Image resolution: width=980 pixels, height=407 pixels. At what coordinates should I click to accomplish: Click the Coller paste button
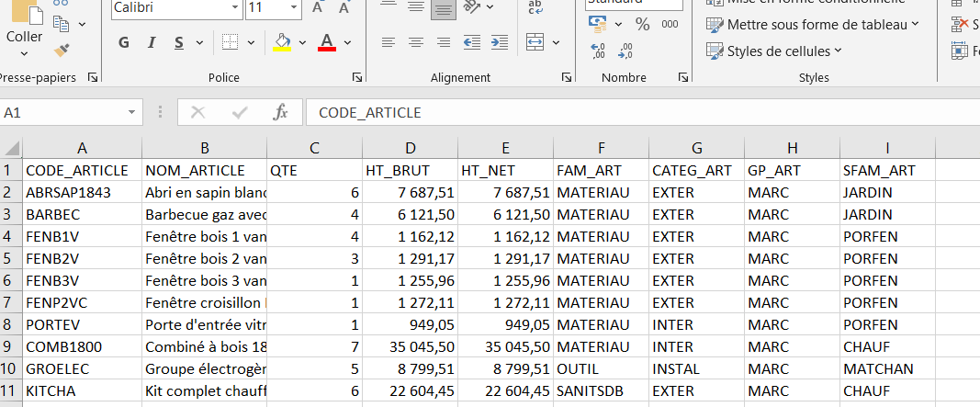click(x=25, y=37)
